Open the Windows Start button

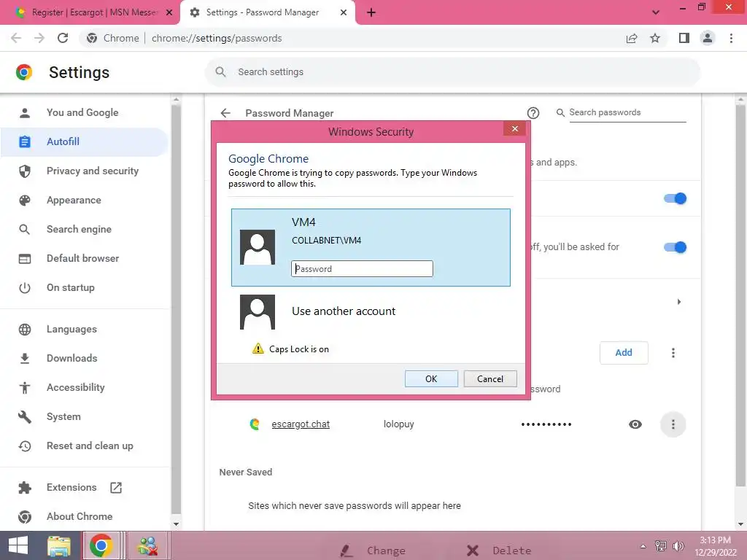pyautogui.click(x=18, y=545)
